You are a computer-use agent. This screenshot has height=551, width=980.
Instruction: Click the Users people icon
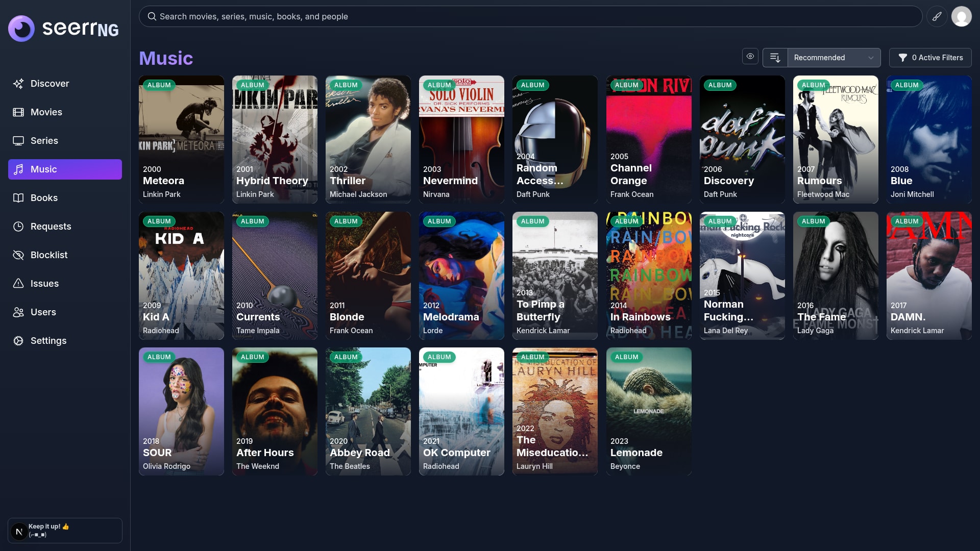click(x=18, y=312)
